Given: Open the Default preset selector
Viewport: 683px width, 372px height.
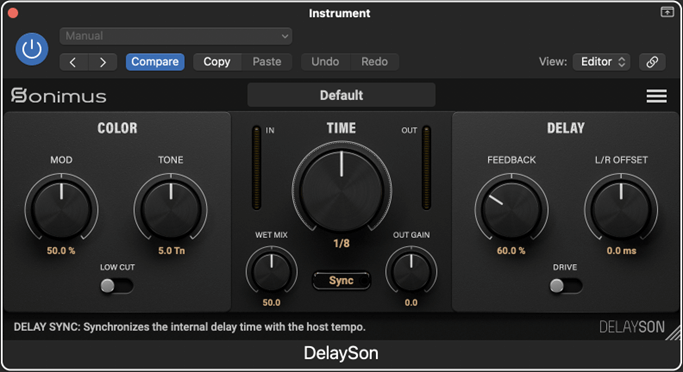Looking at the screenshot, I should point(342,95).
